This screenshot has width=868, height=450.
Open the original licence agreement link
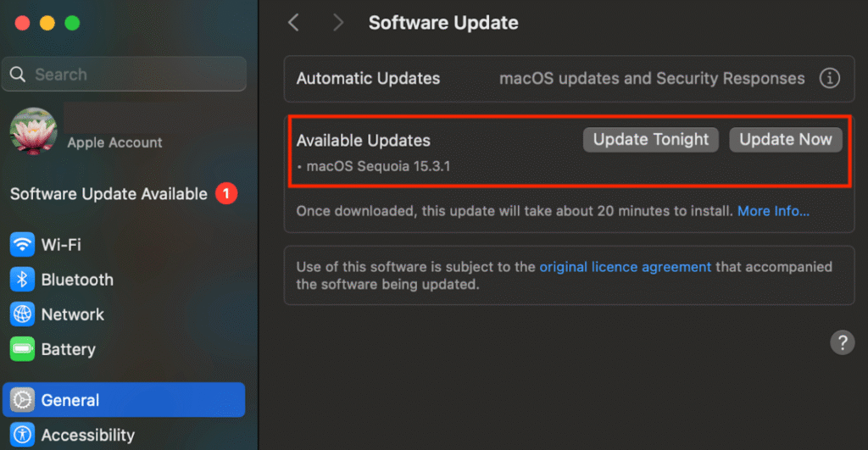coord(625,267)
